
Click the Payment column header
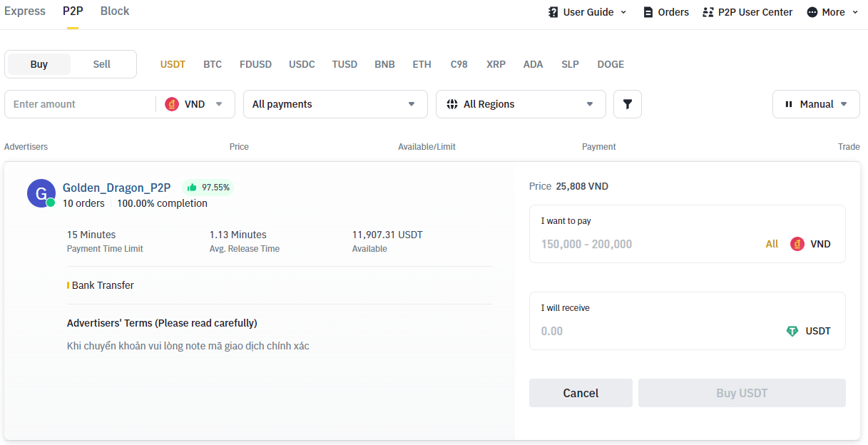598,147
